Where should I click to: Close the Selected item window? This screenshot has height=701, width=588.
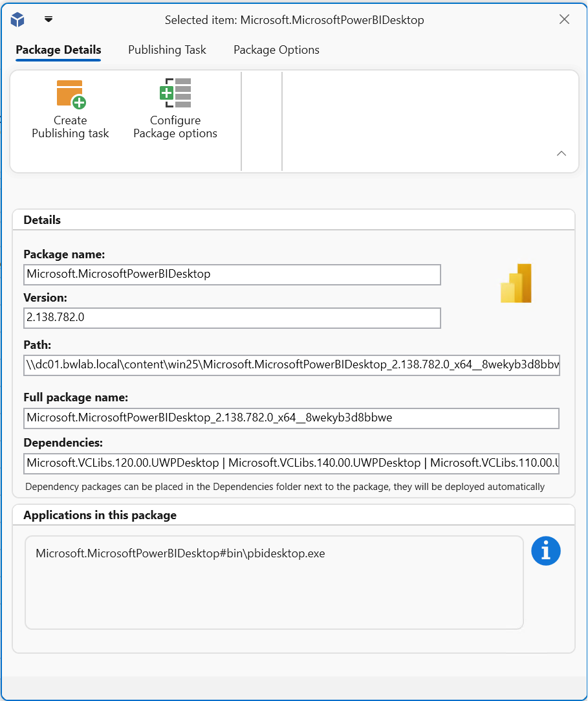[x=564, y=19]
